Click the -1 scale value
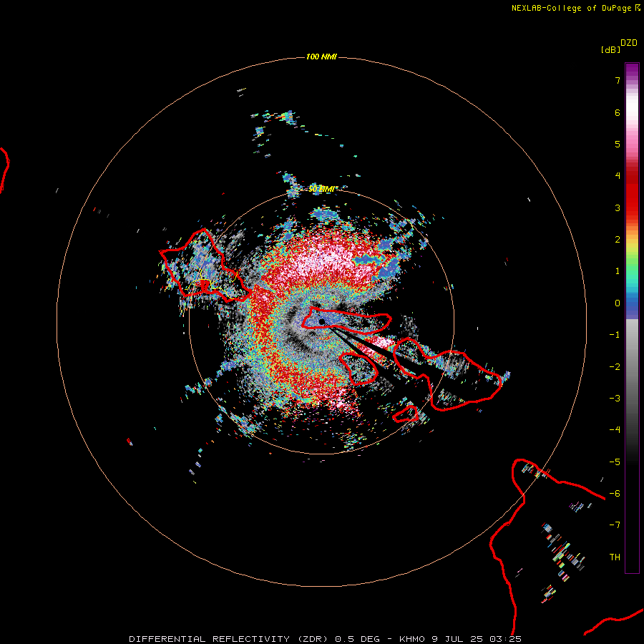Viewport: 644px width, 644px height. click(615, 335)
